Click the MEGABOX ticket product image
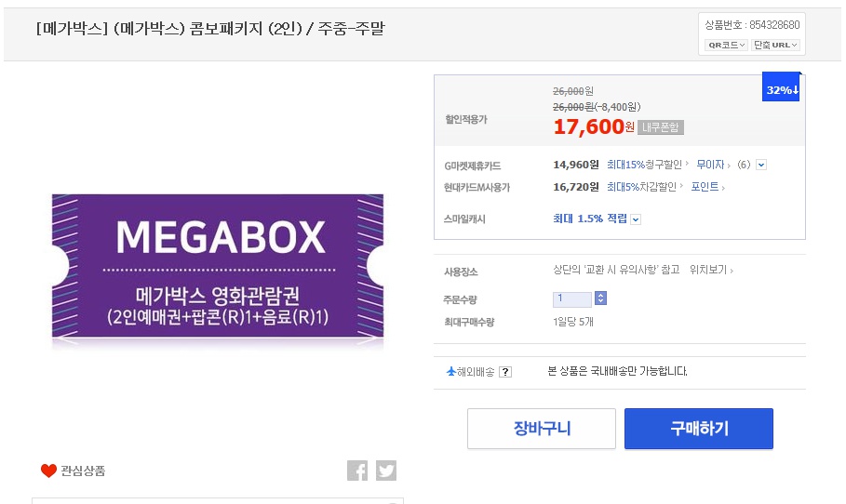This screenshot has height=504, width=846. (218, 272)
